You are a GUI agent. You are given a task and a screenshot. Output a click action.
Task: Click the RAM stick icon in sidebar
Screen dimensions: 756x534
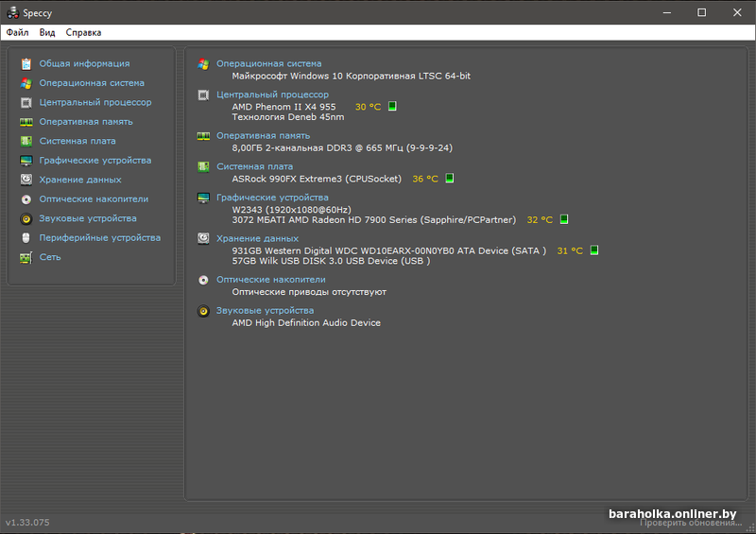[x=26, y=122]
